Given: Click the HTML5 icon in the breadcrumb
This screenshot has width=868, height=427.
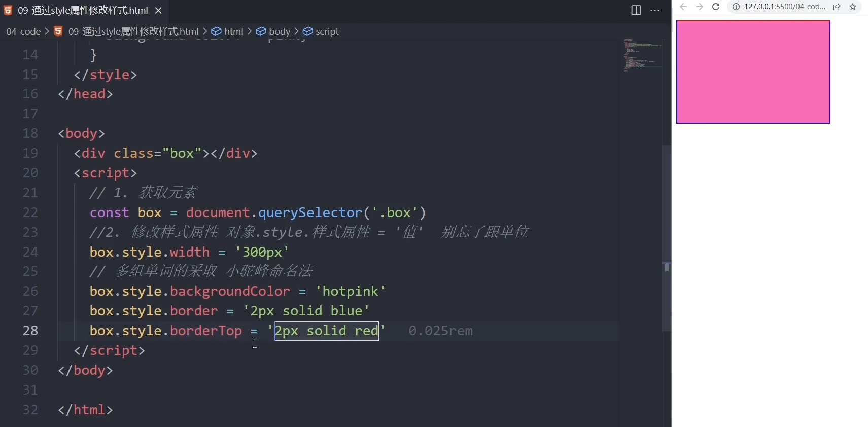Looking at the screenshot, I should pos(58,31).
